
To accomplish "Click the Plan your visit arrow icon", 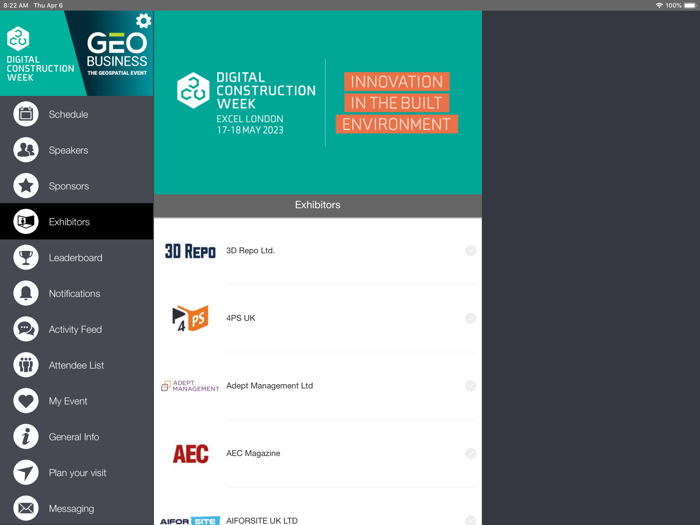I will click(26, 472).
